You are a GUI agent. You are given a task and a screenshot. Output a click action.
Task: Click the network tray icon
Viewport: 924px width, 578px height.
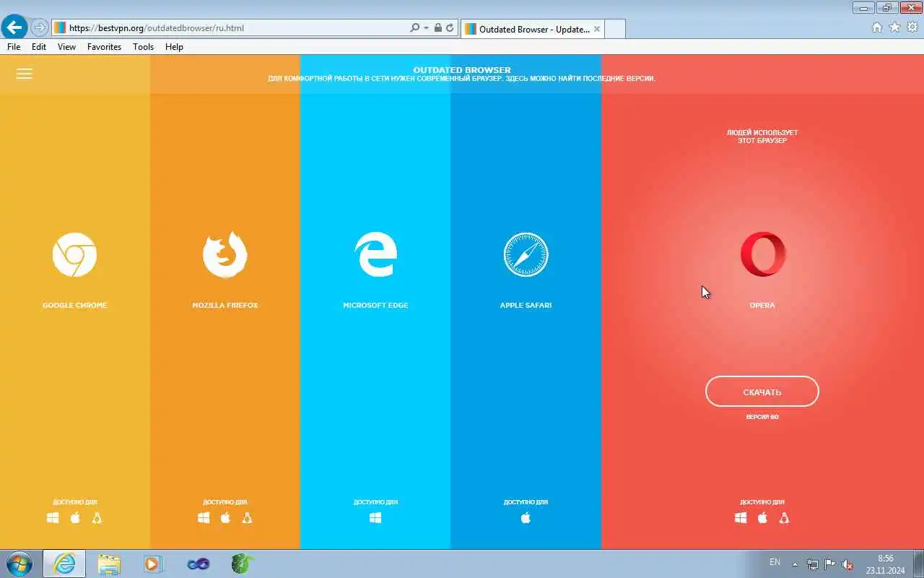[813, 564]
